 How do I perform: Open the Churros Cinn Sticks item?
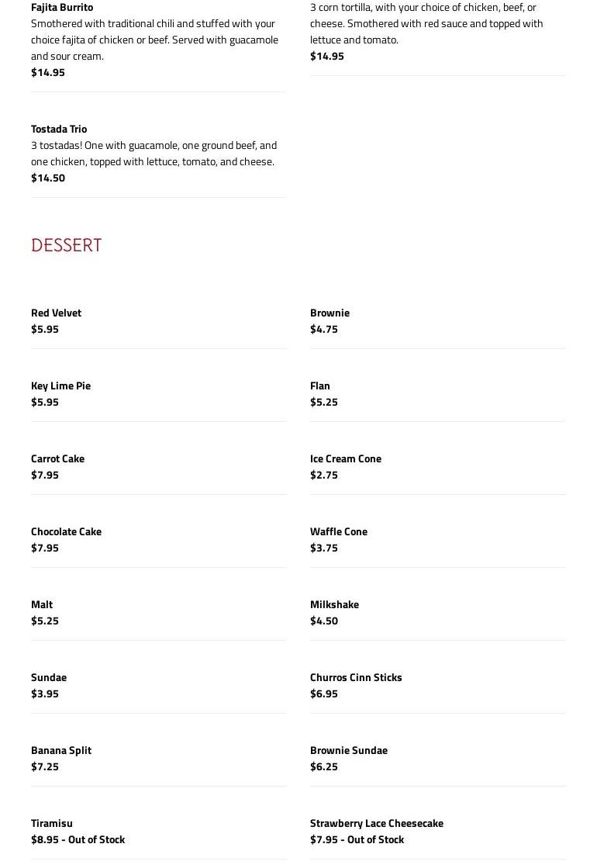356,677
